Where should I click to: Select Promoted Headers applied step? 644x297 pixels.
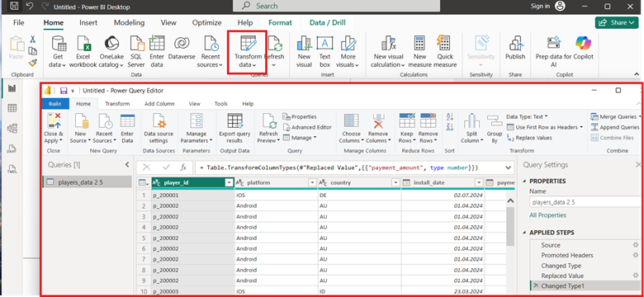coord(566,255)
